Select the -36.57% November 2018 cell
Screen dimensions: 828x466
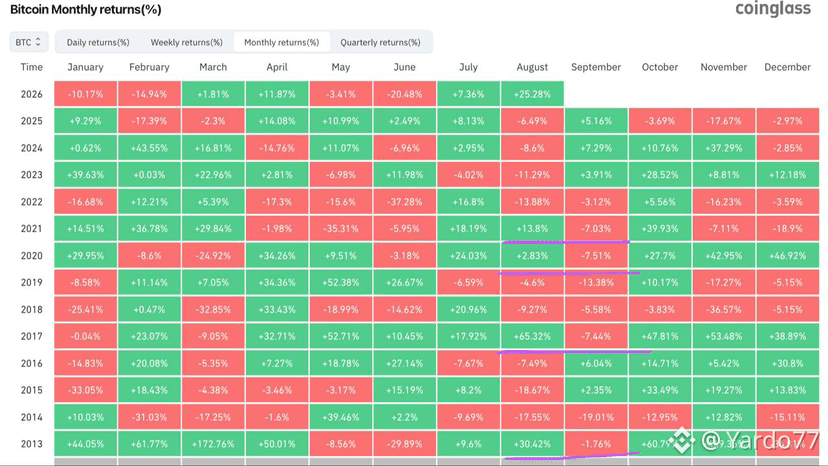tap(724, 310)
